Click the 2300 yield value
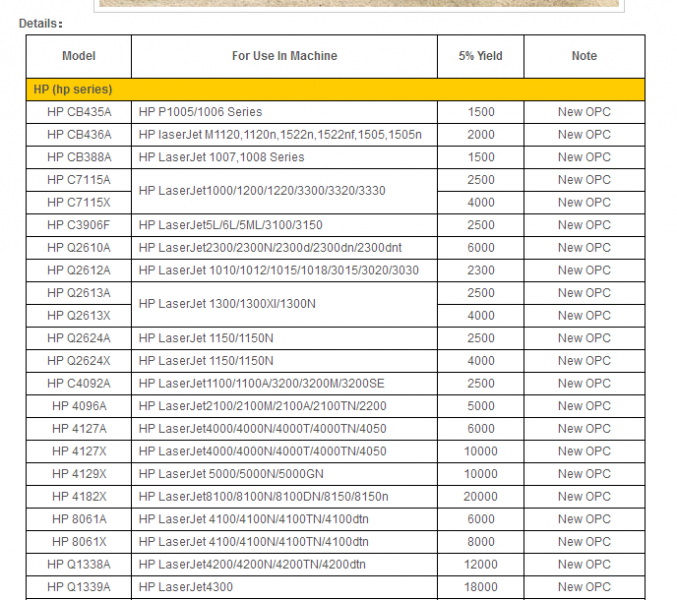Viewport: 677px width, 600px height. [x=481, y=270]
